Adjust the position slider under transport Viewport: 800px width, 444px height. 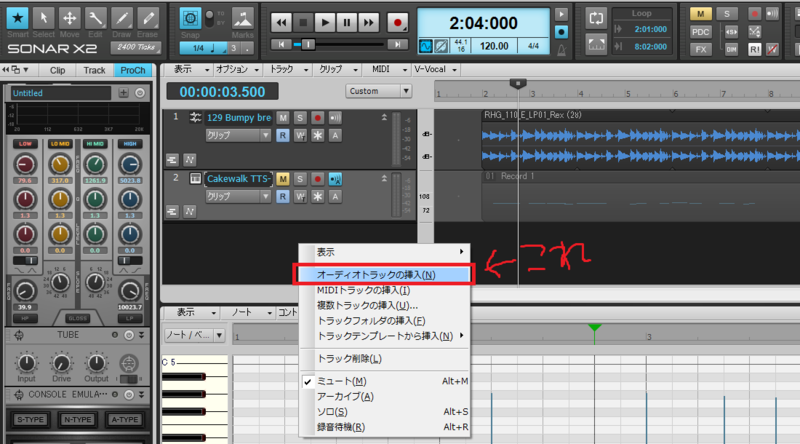pyautogui.click(x=308, y=45)
